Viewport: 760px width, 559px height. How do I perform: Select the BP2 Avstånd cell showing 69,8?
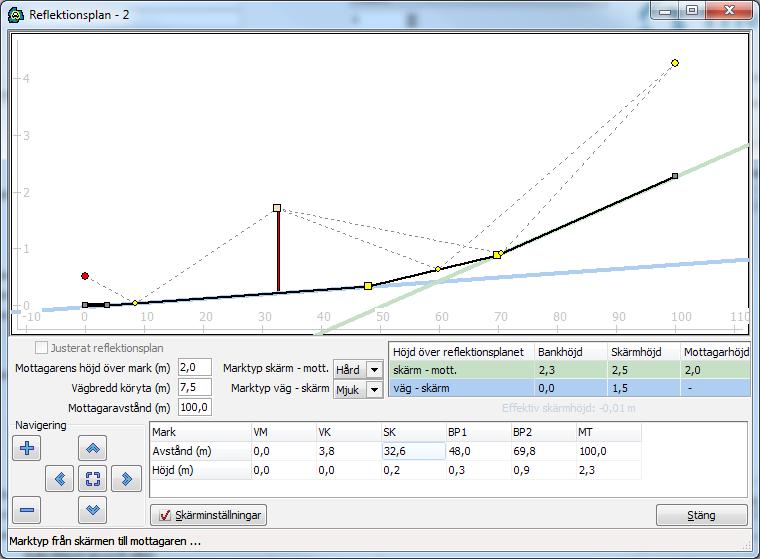click(543, 451)
